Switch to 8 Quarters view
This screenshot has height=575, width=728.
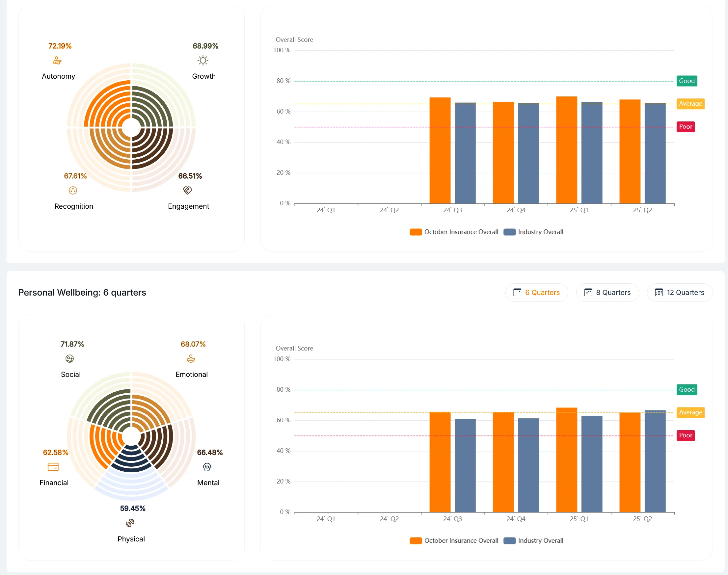pyautogui.click(x=607, y=293)
